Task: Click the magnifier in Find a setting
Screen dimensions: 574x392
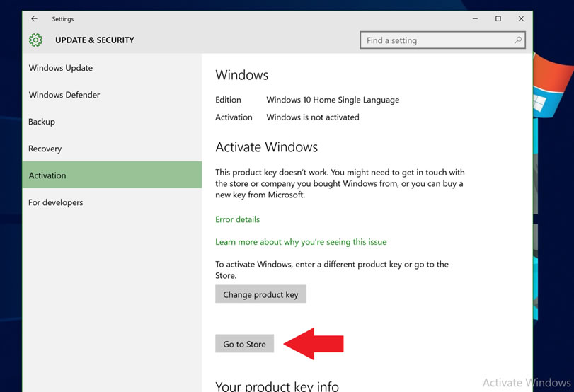Action: click(x=518, y=40)
